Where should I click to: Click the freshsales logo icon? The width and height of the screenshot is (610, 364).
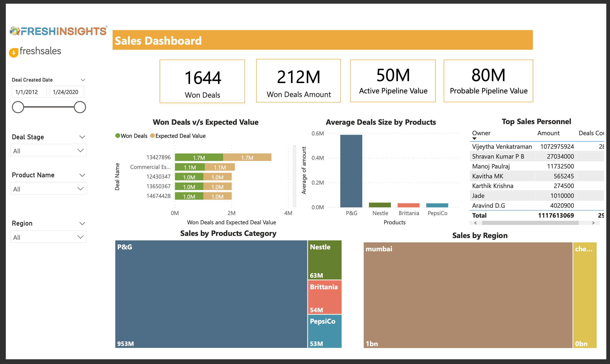(x=14, y=53)
